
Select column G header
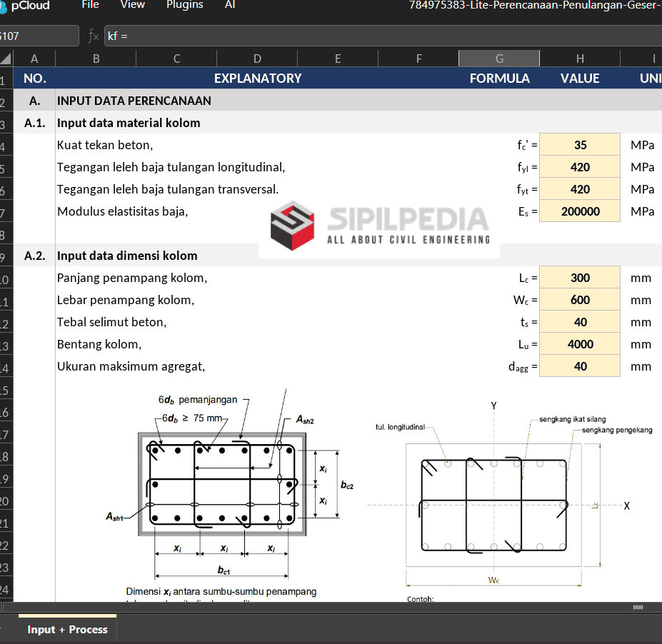[x=499, y=59]
